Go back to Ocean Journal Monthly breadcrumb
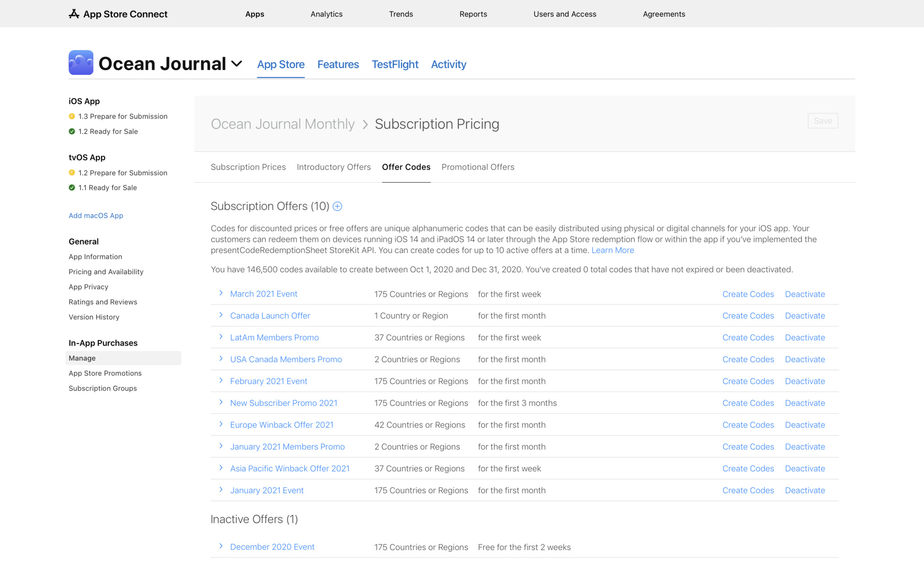Image resolution: width=924 pixels, height=578 pixels. [x=283, y=124]
